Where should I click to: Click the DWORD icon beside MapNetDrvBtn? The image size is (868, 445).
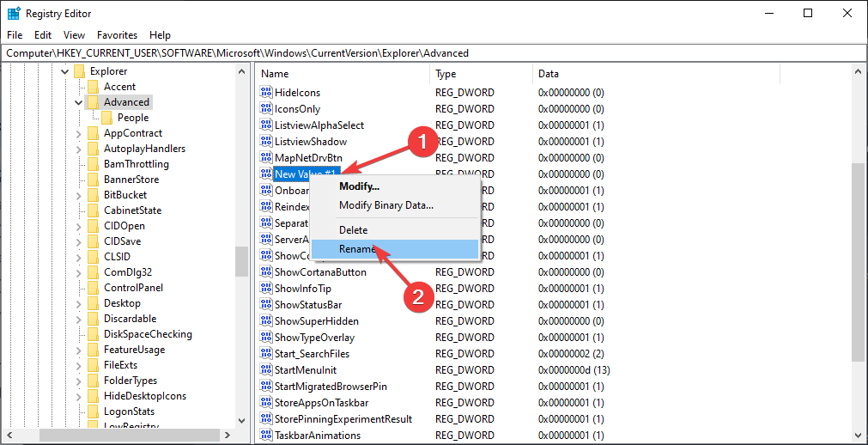265,158
